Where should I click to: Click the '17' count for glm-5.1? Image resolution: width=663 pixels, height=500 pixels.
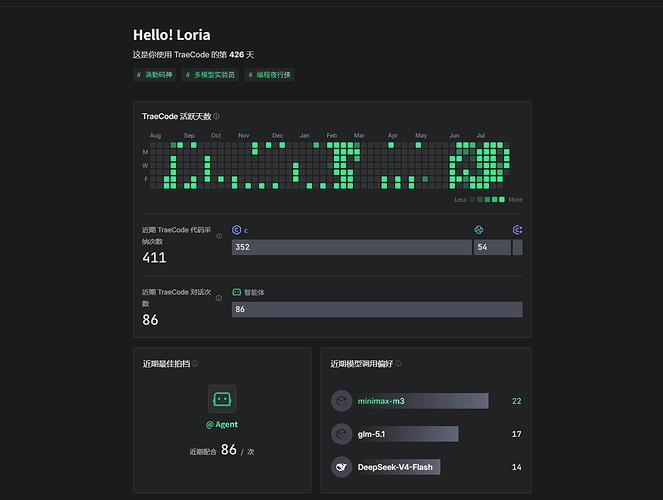[x=516, y=434]
